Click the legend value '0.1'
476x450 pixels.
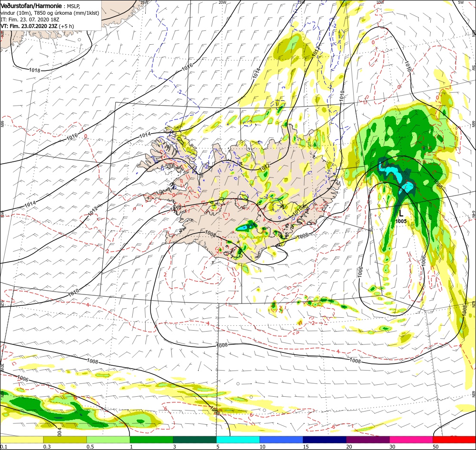coord(4,447)
